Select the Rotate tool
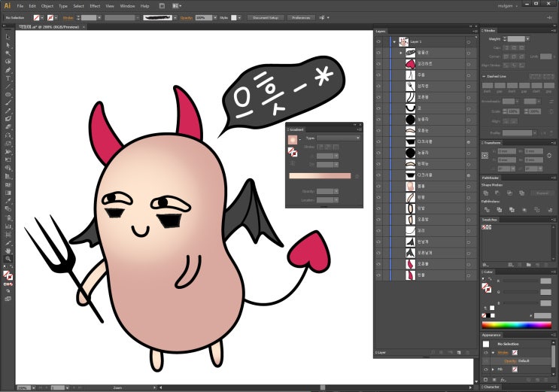 [8, 135]
